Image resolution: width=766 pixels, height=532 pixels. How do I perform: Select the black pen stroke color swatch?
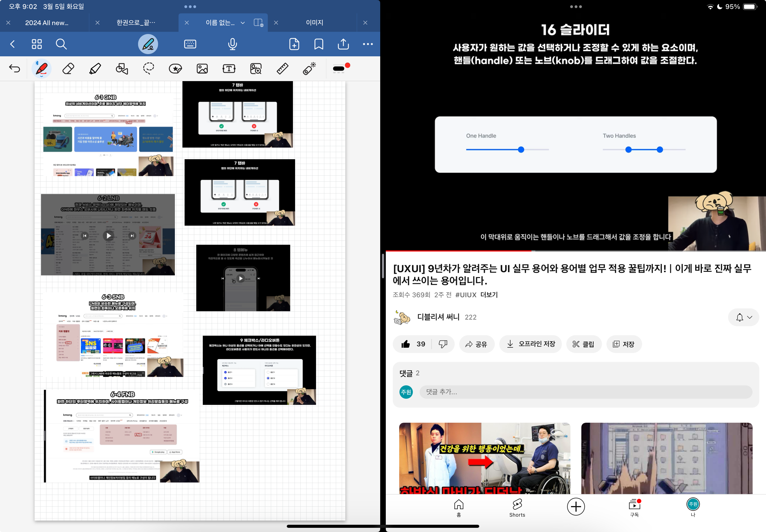(338, 69)
